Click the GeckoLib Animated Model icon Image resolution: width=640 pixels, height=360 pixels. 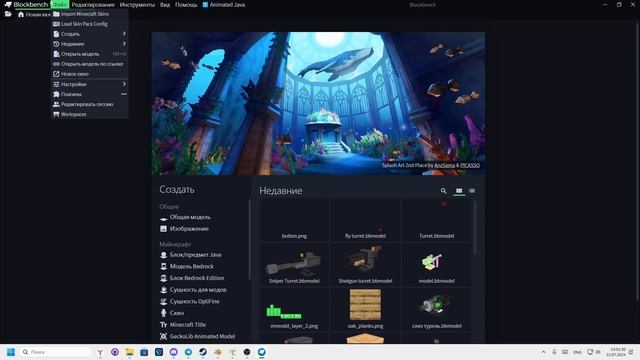pyautogui.click(x=163, y=336)
